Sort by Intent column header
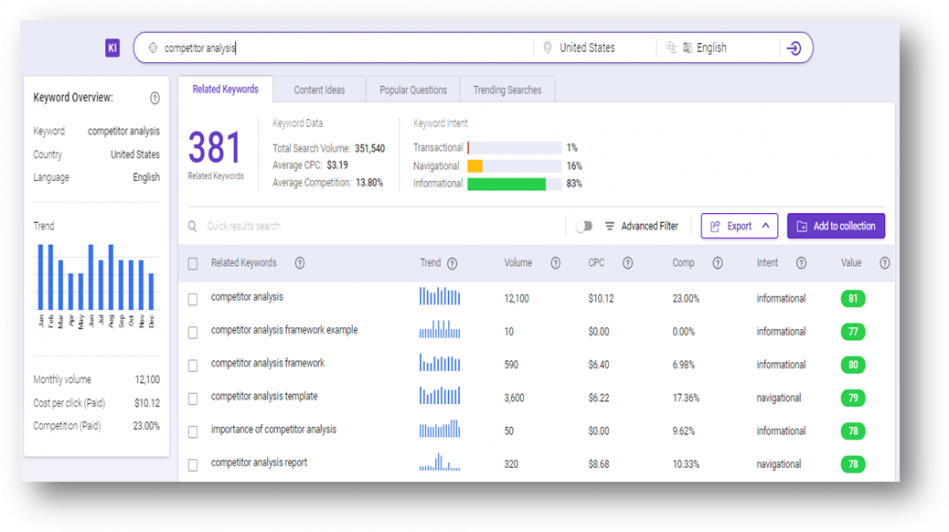 [767, 263]
